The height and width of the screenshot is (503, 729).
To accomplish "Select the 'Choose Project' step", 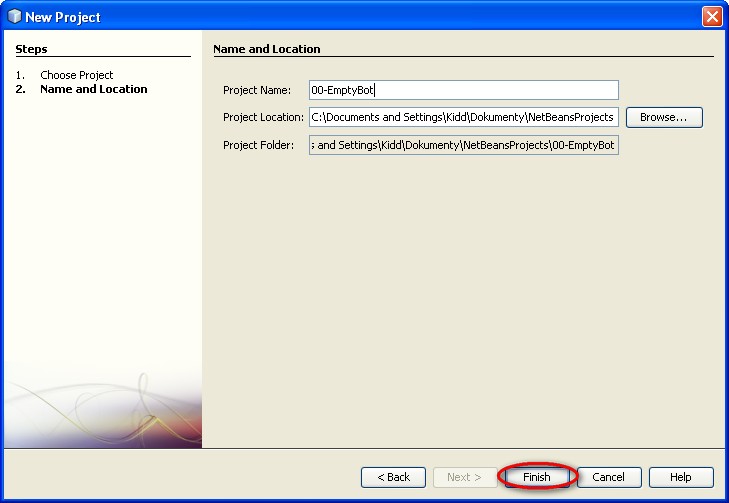I will (77, 75).
